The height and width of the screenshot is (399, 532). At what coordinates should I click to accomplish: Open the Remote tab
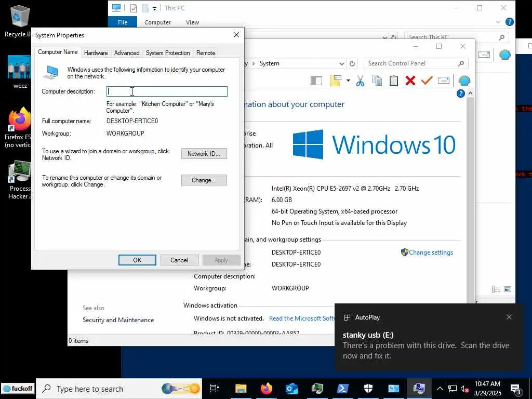206,53
